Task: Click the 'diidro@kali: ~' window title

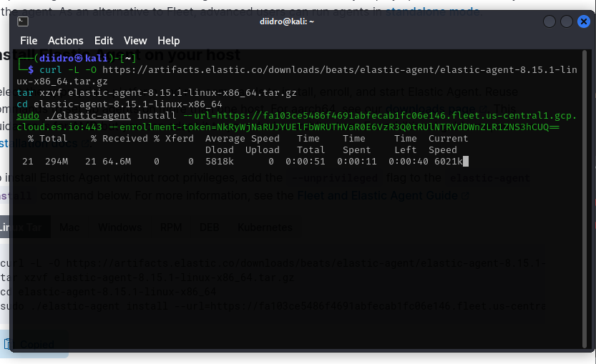Action: [x=287, y=21]
